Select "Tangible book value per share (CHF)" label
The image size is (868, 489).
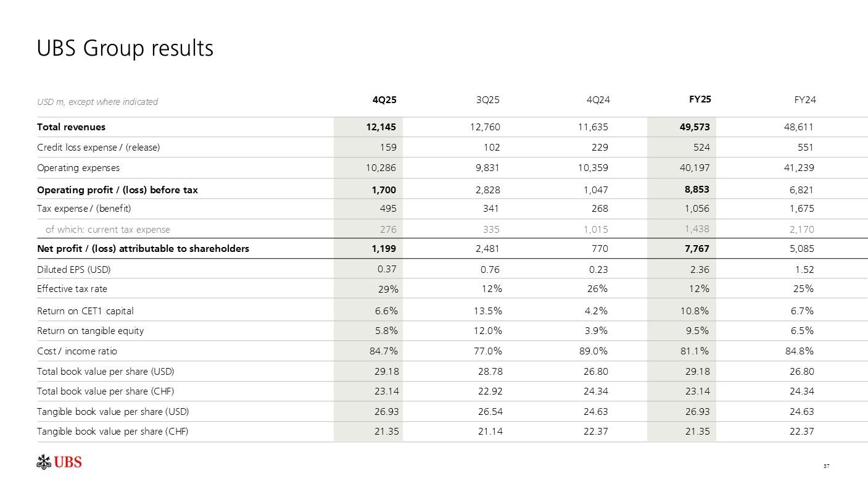tap(112, 432)
